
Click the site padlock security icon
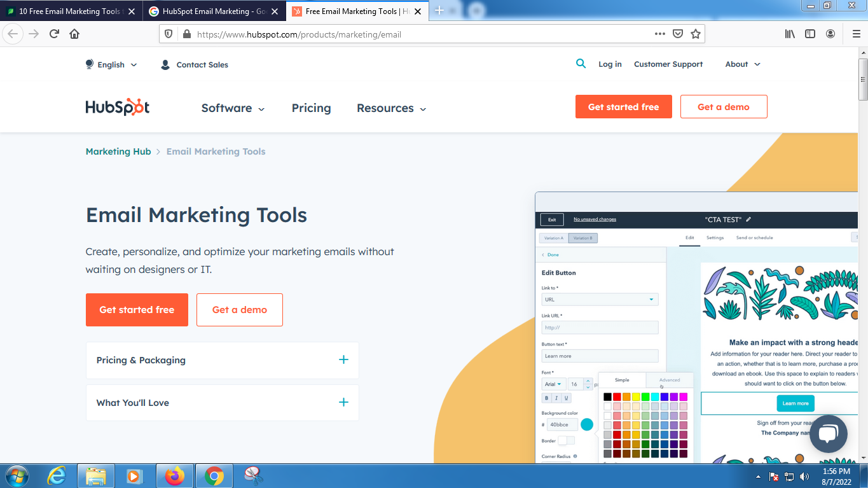point(186,34)
